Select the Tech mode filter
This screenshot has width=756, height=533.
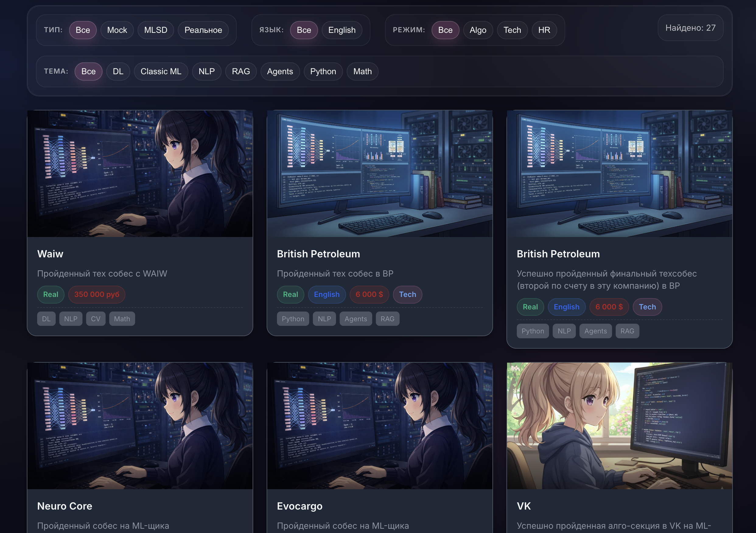512,30
